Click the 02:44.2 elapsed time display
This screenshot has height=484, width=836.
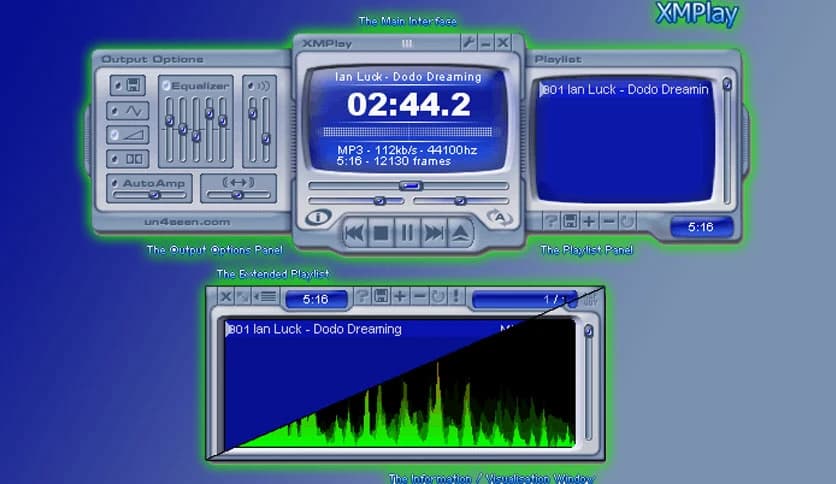click(x=408, y=104)
